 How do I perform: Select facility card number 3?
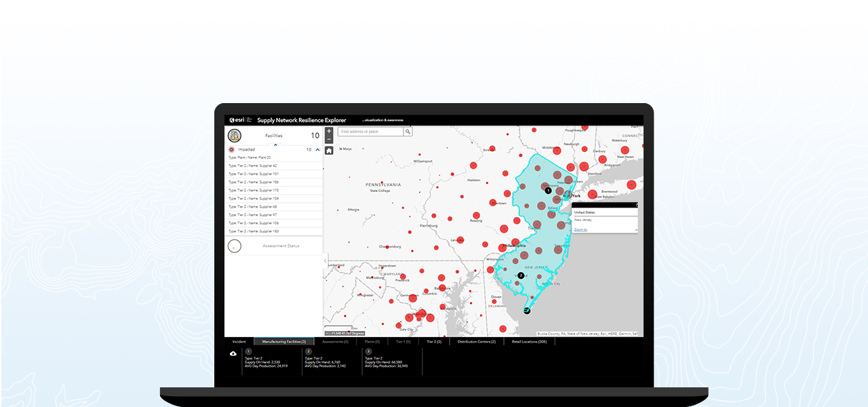[391, 360]
